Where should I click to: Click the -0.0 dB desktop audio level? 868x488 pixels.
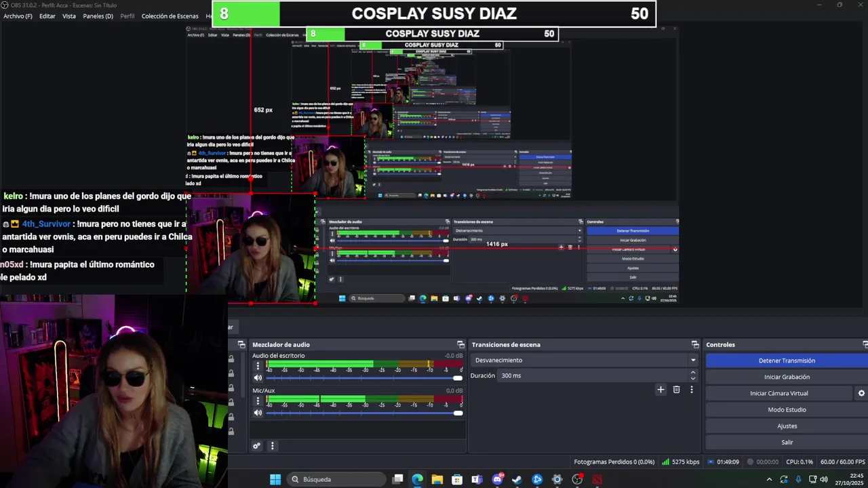tap(454, 356)
